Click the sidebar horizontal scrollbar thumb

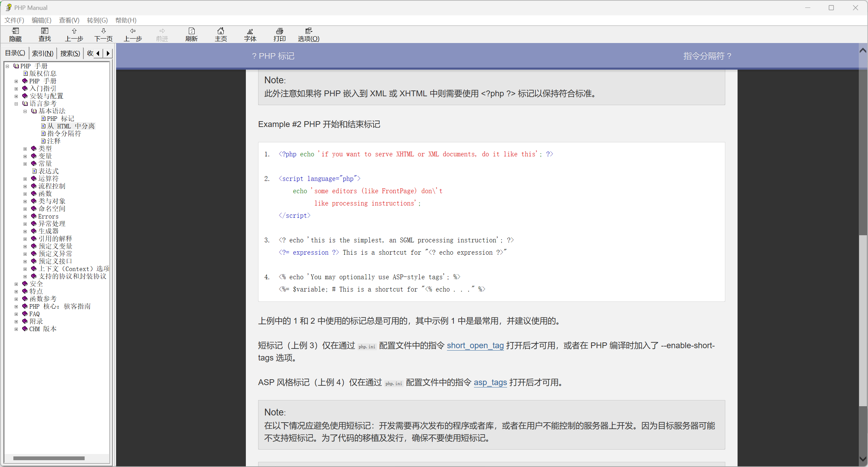tap(49, 458)
